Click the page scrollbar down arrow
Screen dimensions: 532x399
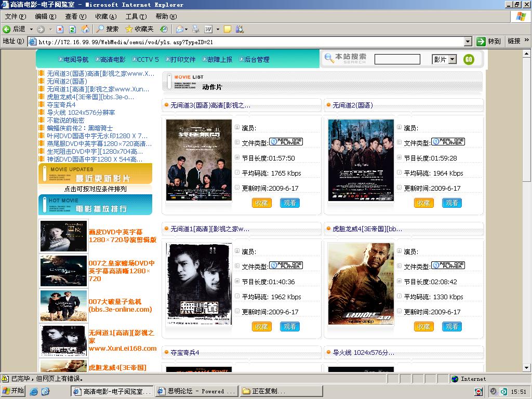(526, 367)
